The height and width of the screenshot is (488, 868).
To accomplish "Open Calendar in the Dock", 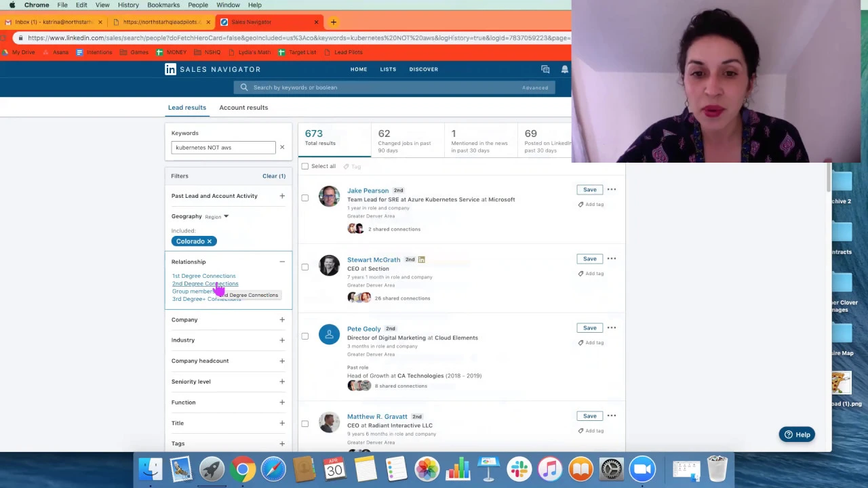I will click(334, 469).
